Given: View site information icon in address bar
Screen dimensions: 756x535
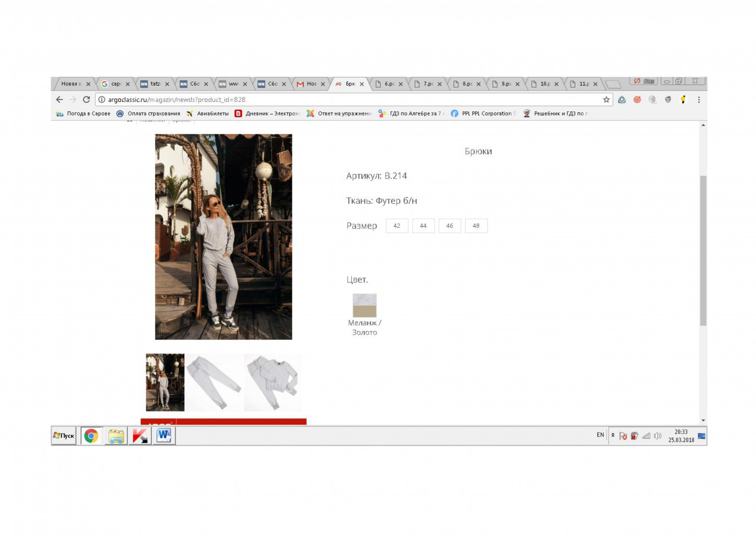Looking at the screenshot, I should (x=102, y=99).
